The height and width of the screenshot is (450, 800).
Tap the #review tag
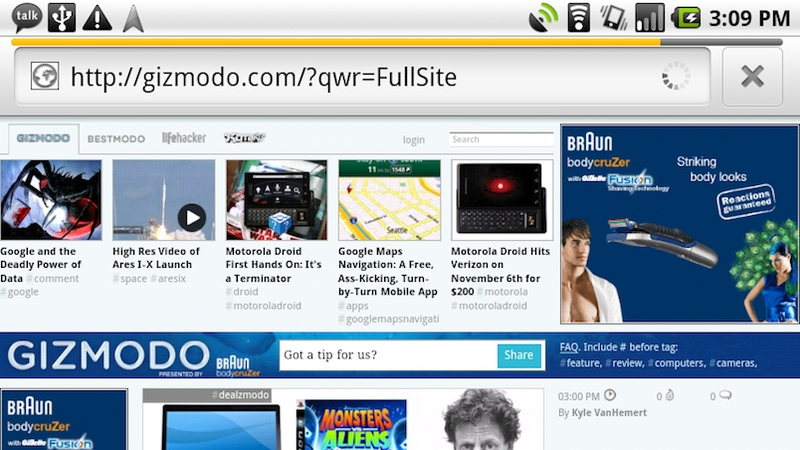(x=624, y=363)
